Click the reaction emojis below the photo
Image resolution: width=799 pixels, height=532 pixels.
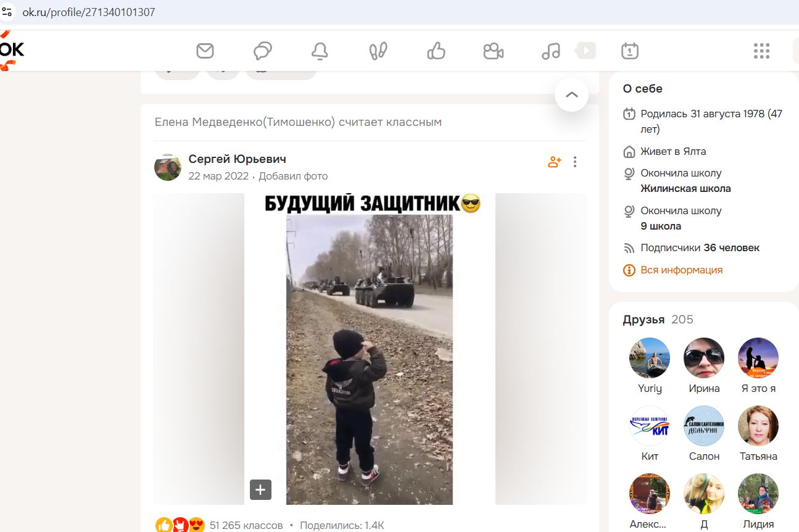coord(180,525)
